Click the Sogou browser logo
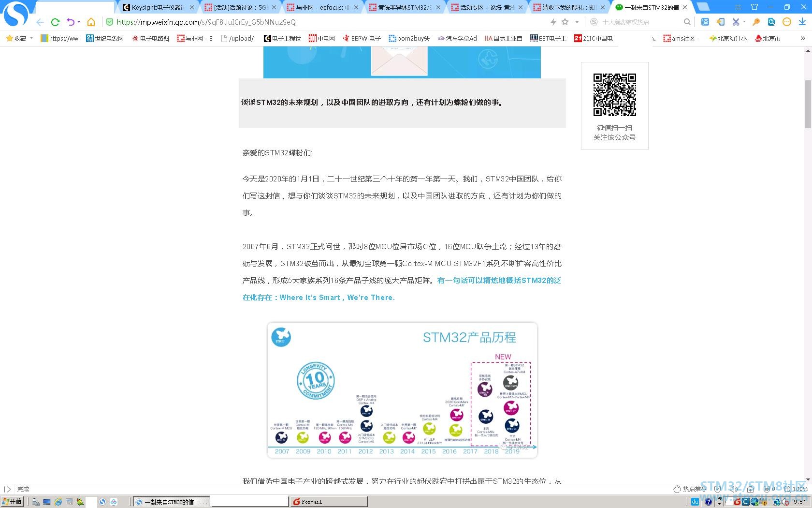The image size is (812, 508). click(x=16, y=15)
